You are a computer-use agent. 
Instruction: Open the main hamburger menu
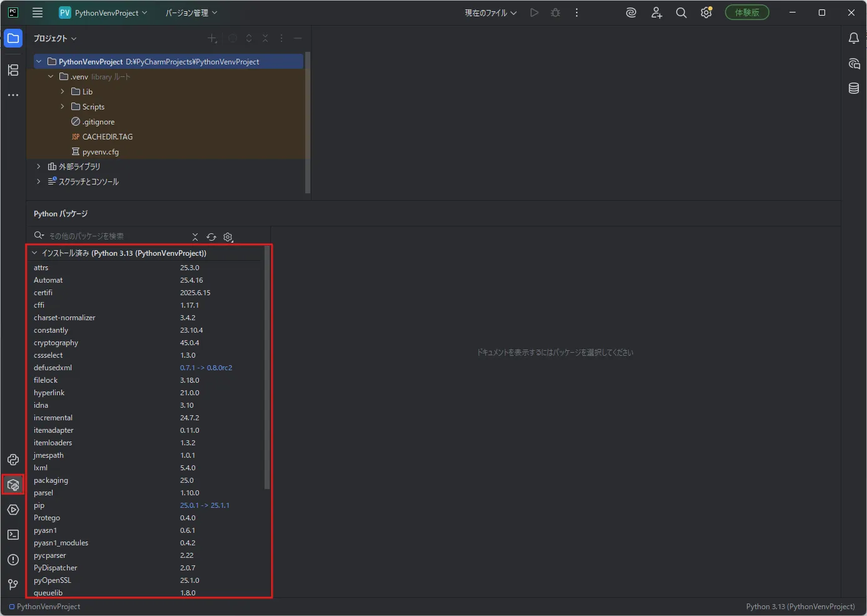coord(38,13)
